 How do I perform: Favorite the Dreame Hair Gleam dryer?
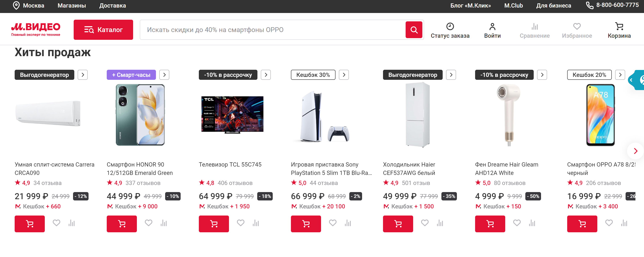(517, 223)
